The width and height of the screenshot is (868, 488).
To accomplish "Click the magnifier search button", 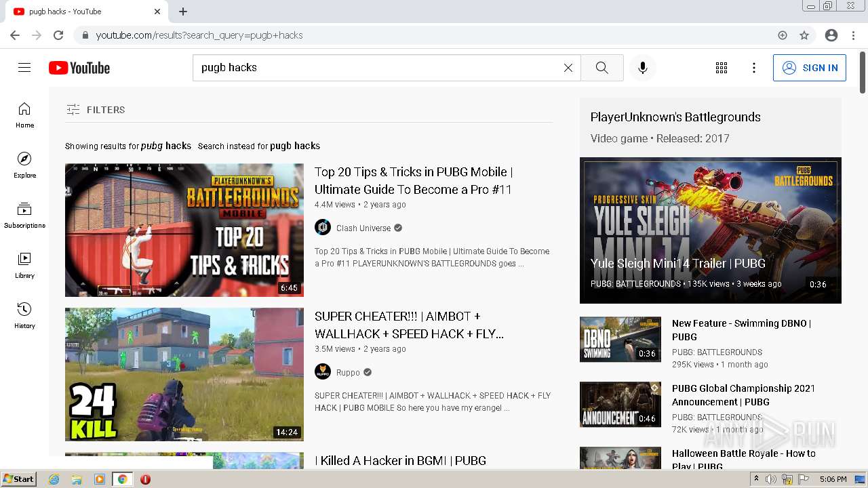I will pos(601,68).
